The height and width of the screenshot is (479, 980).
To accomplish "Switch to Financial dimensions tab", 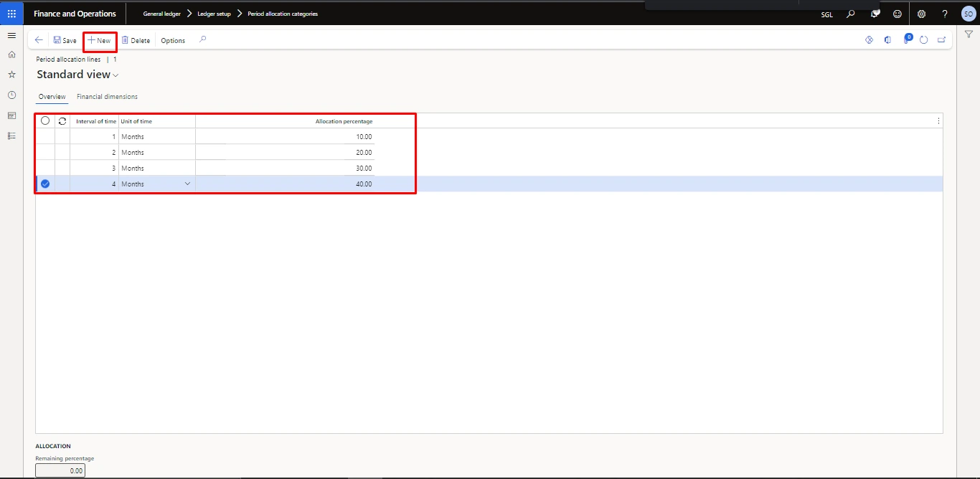I will (107, 97).
